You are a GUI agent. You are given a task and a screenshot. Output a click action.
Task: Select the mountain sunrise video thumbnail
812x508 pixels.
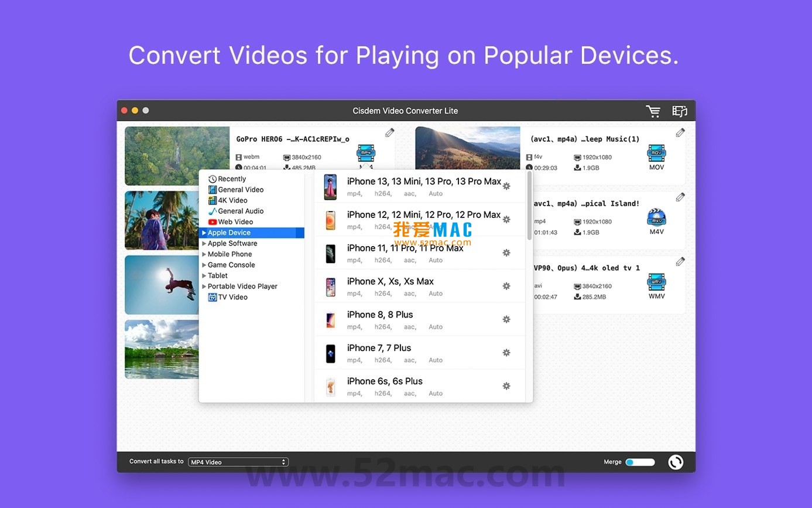pos(468,149)
